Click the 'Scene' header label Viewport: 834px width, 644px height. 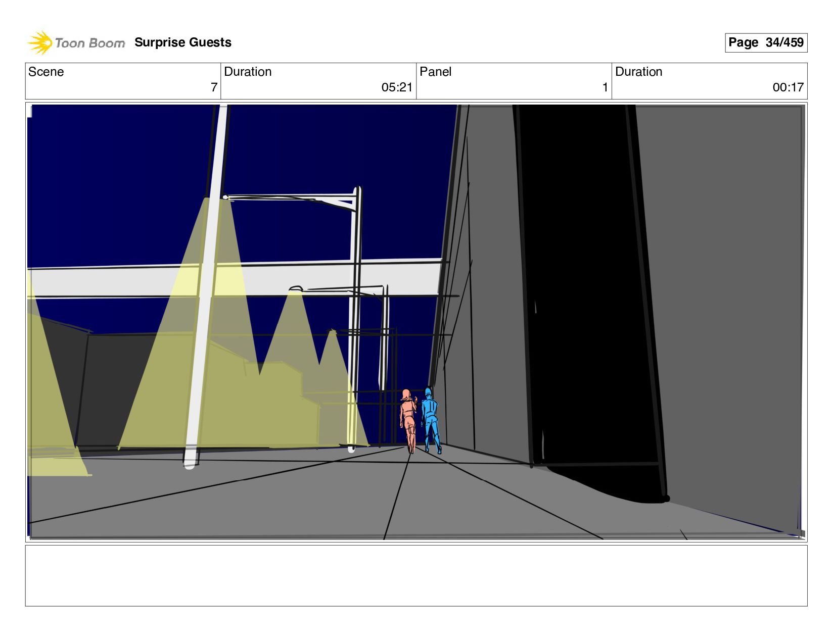pos(46,72)
